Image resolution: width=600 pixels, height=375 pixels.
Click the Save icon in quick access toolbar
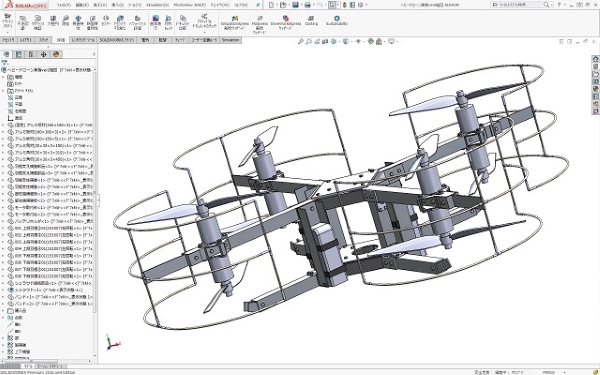coord(295,5)
